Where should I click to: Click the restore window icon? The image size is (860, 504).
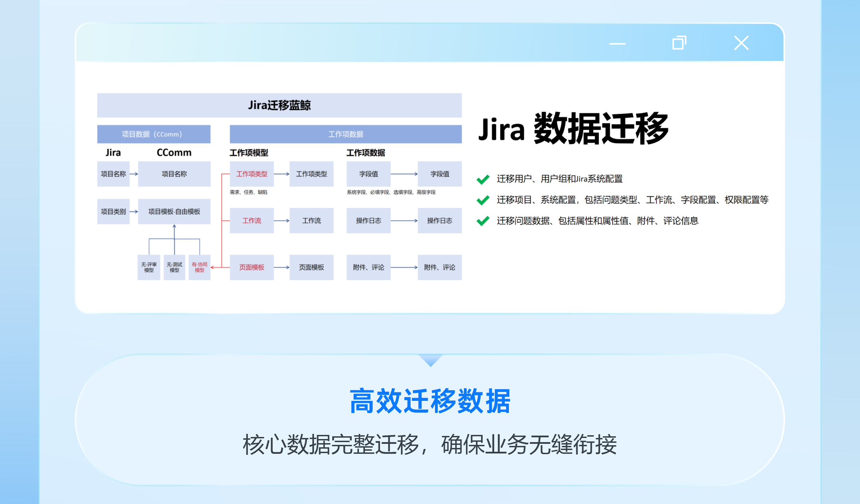click(x=679, y=43)
